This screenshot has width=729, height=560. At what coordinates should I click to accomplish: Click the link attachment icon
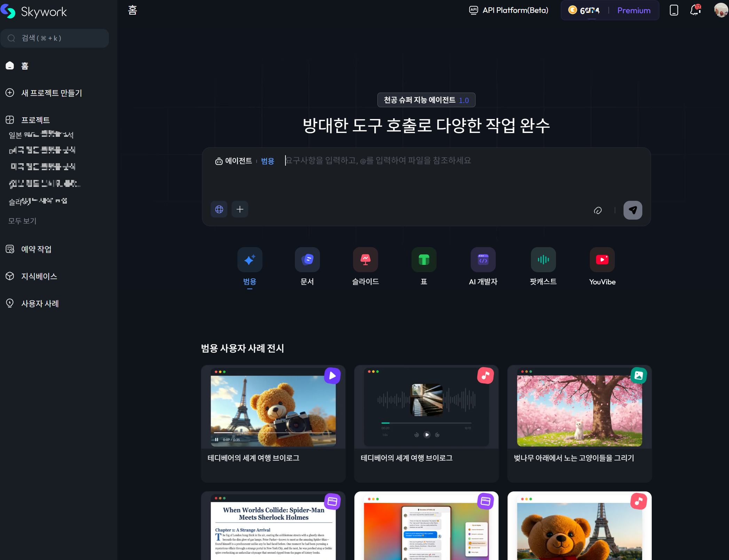(598, 210)
